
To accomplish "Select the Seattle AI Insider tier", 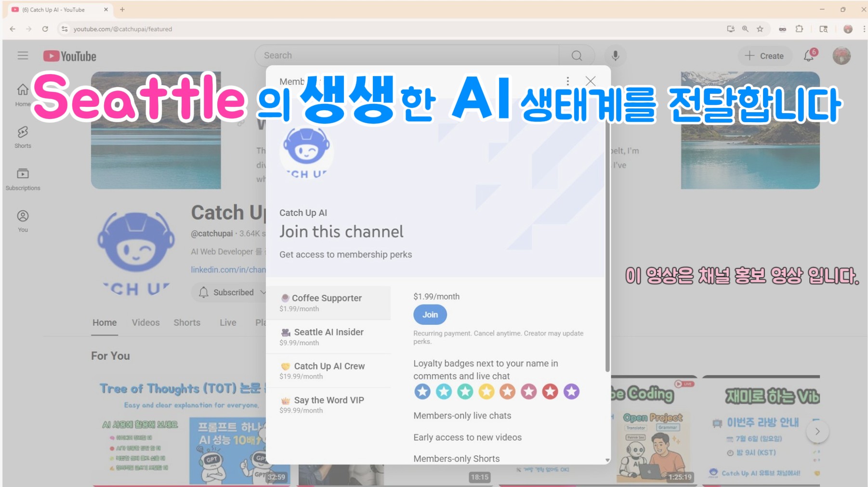I will pyautogui.click(x=329, y=337).
